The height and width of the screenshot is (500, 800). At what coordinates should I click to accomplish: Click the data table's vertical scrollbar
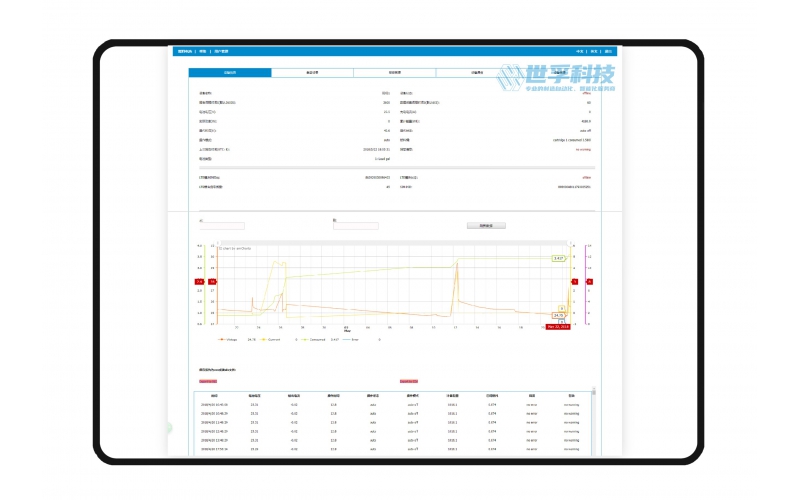pos(594,420)
